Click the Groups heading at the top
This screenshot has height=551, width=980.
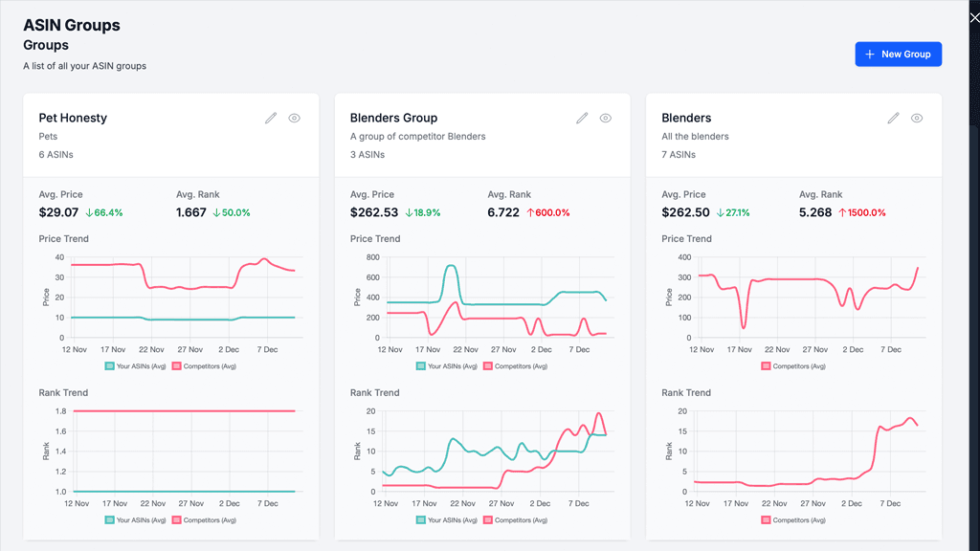point(44,45)
